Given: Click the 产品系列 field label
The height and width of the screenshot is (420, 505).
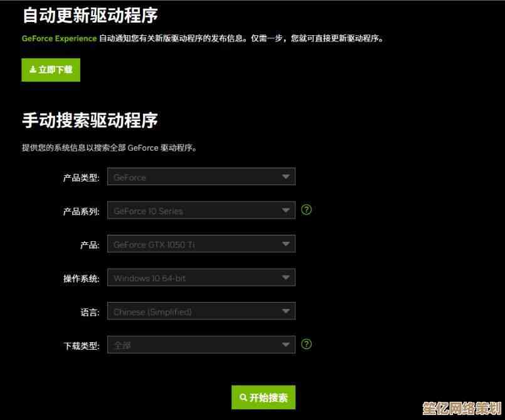Looking at the screenshot, I should [x=81, y=212].
